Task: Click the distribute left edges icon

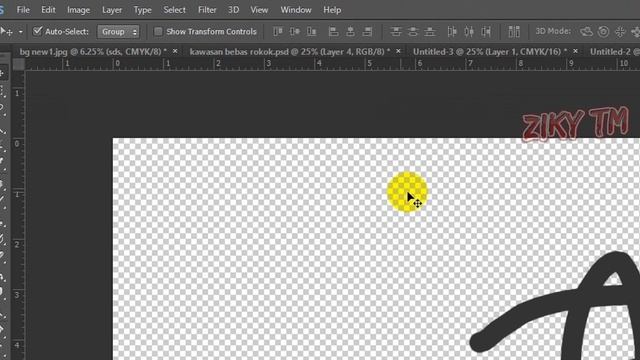Action: coord(452,31)
